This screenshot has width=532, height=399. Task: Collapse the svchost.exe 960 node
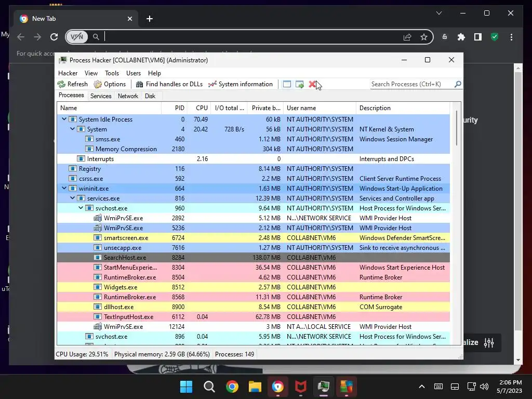(81, 208)
